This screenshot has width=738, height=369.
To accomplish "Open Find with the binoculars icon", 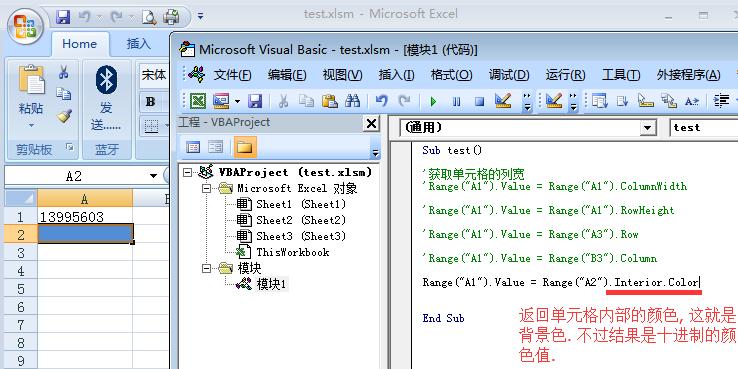I will click(x=353, y=100).
